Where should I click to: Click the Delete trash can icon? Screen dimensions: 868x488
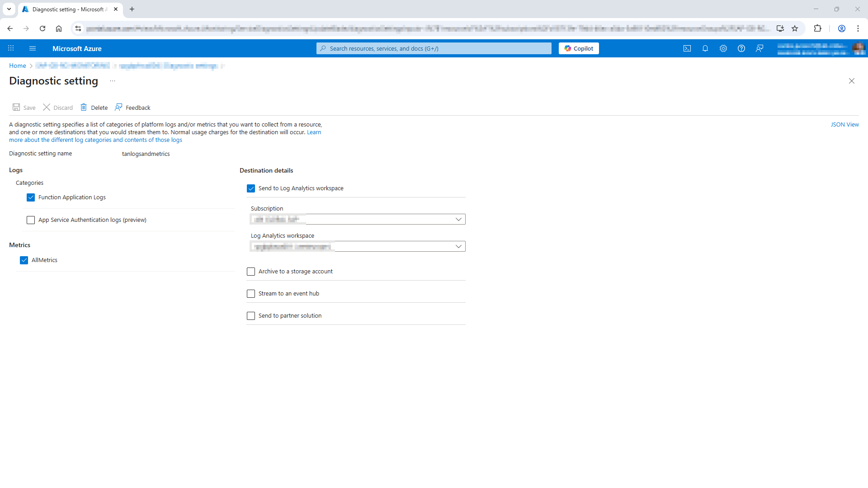(x=84, y=108)
